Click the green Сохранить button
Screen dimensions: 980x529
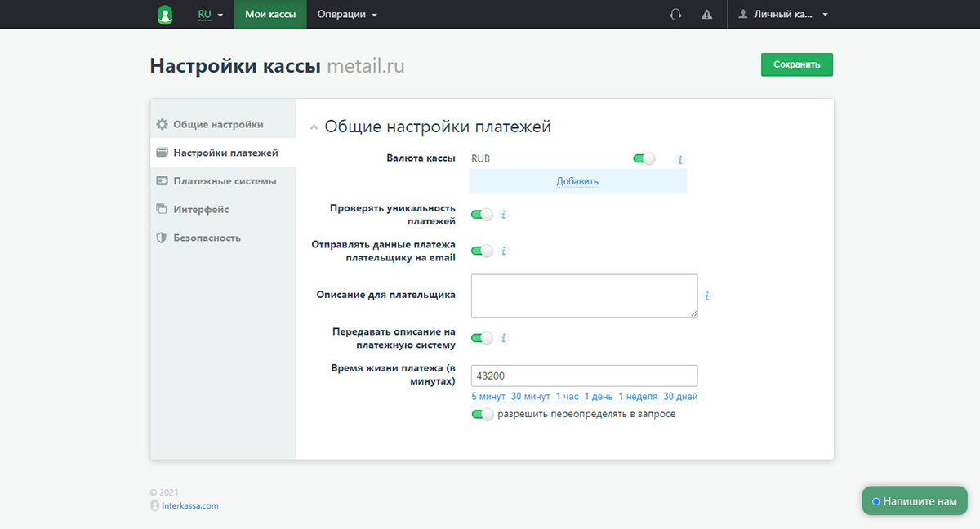point(796,64)
